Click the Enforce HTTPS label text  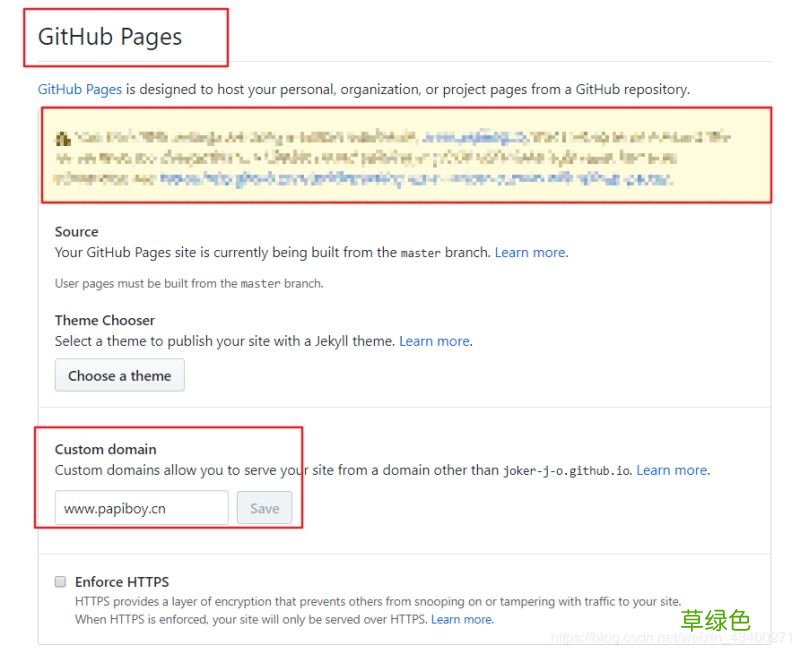coord(122,581)
